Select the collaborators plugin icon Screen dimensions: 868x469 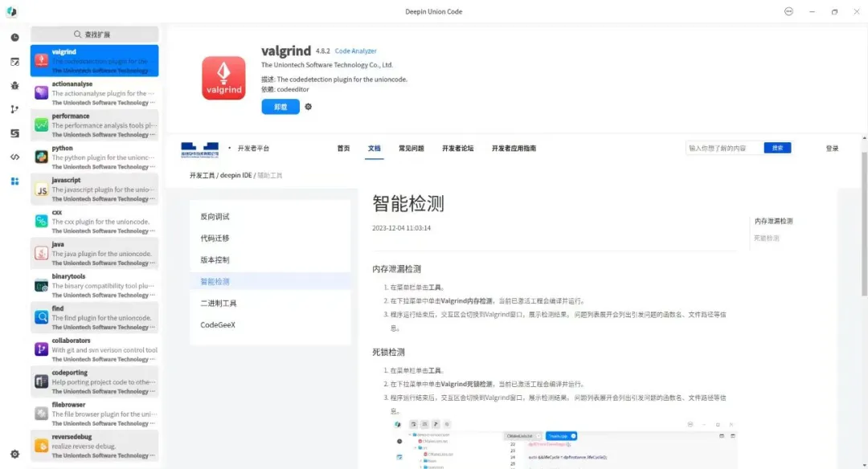(x=42, y=349)
